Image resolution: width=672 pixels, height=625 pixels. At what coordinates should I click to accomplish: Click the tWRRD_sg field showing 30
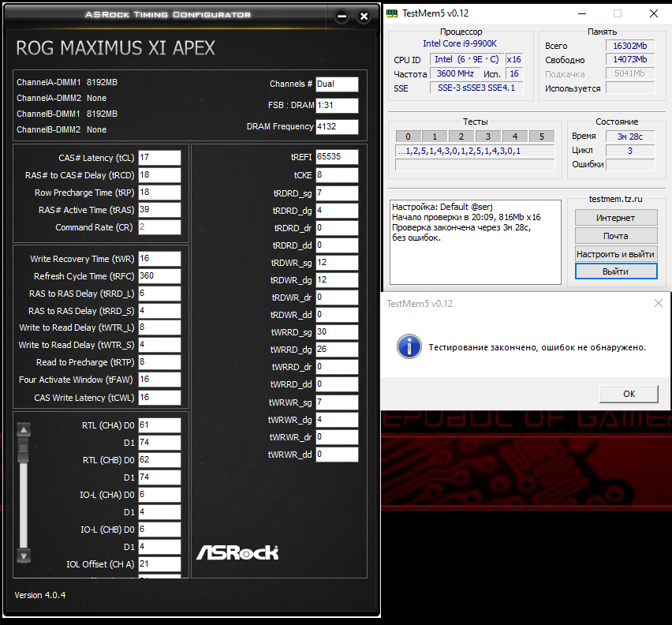click(337, 332)
